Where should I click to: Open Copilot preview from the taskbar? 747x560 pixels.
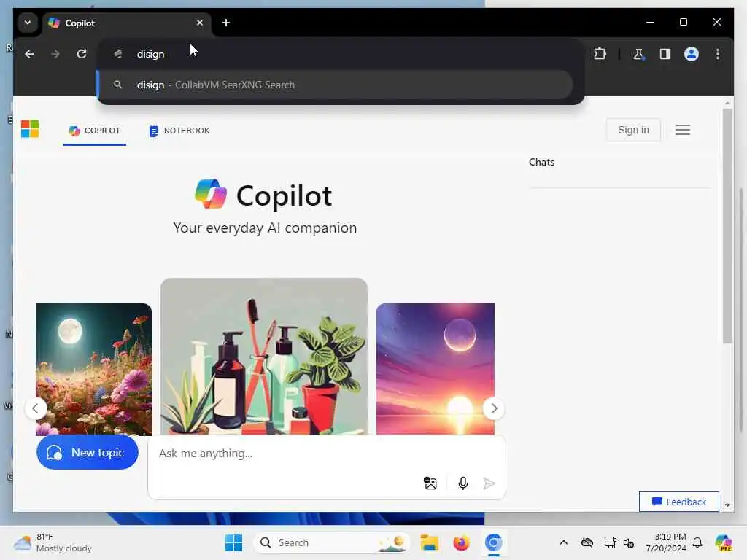[724, 542]
